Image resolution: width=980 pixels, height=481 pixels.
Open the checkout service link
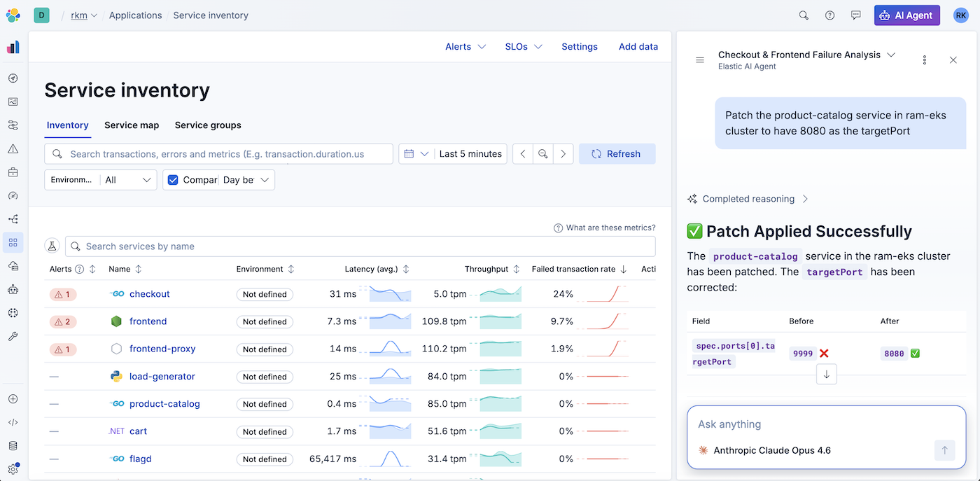(150, 294)
